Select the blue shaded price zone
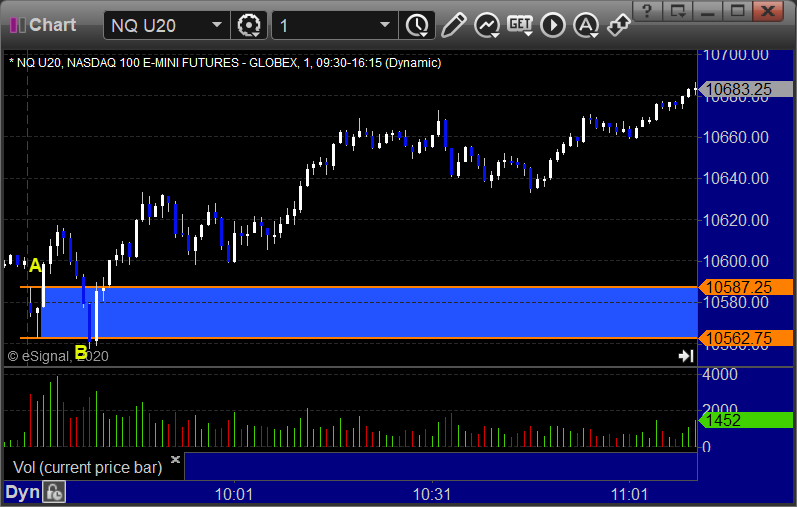 (369, 313)
